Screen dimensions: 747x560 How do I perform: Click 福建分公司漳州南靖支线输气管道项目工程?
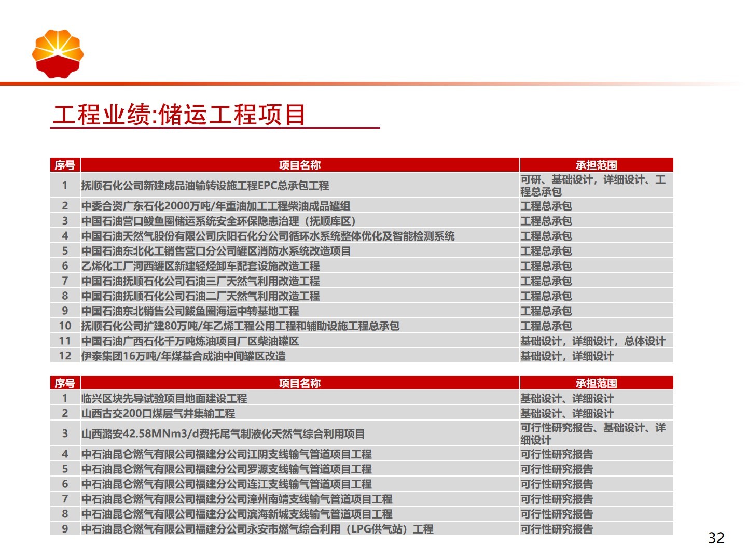tap(237, 499)
